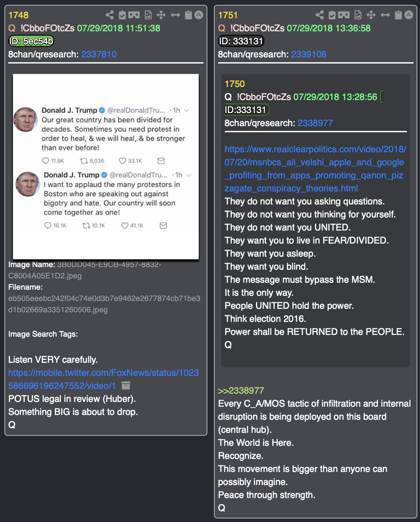Open qresearch post number 2337810
This screenshot has height=522, width=420.
tap(99, 54)
